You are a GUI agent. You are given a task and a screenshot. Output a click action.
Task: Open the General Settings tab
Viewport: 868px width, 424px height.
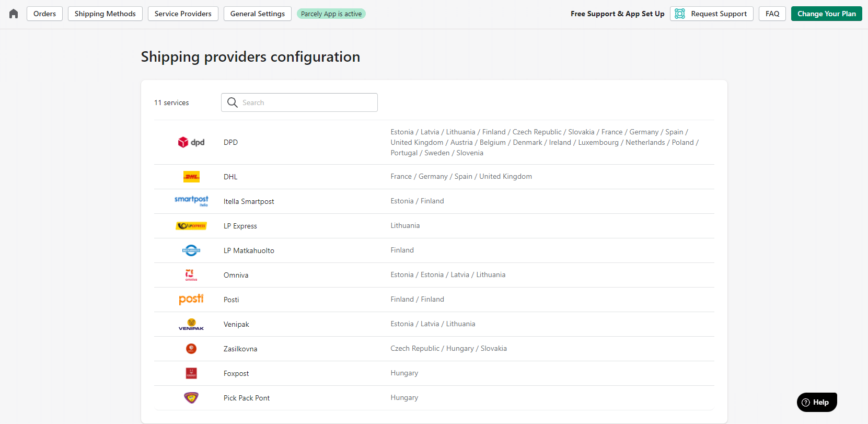(258, 14)
